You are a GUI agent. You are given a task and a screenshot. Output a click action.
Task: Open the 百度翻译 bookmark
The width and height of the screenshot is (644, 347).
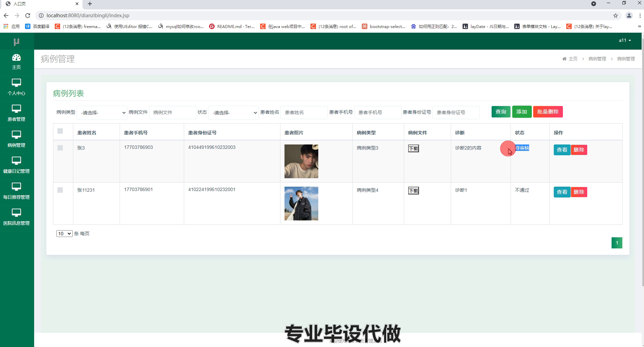pos(37,26)
